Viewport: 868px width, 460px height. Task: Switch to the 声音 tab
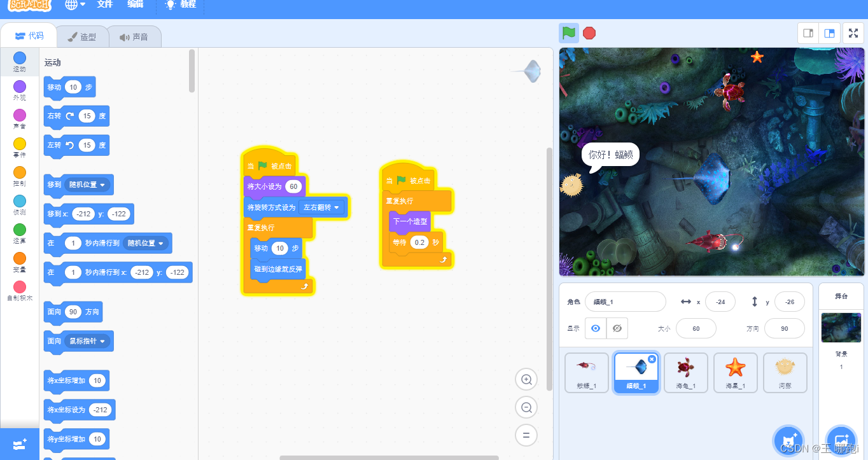click(134, 37)
